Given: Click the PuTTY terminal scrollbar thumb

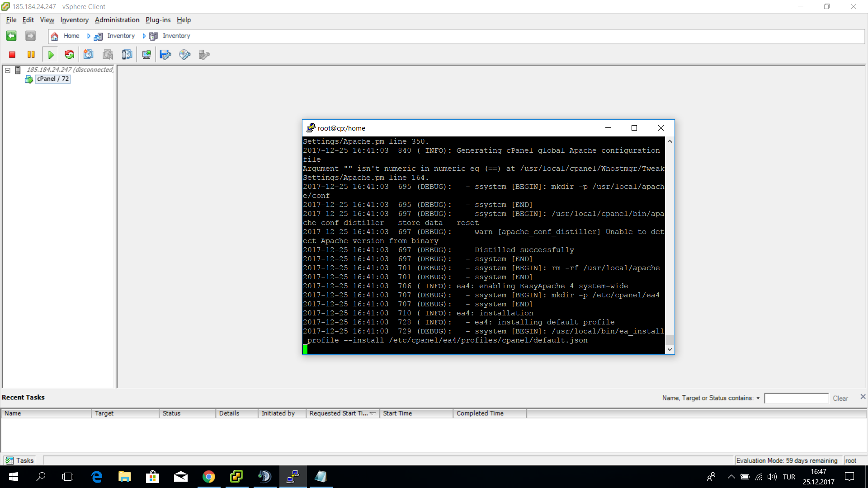Looking at the screenshot, I should 670,340.
